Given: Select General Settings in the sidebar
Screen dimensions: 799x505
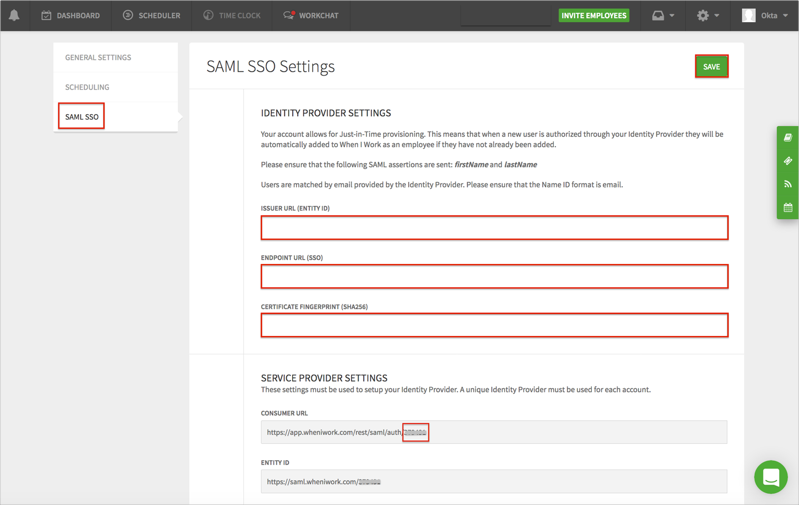Looking at the screenshot, I should pos(98,58).
